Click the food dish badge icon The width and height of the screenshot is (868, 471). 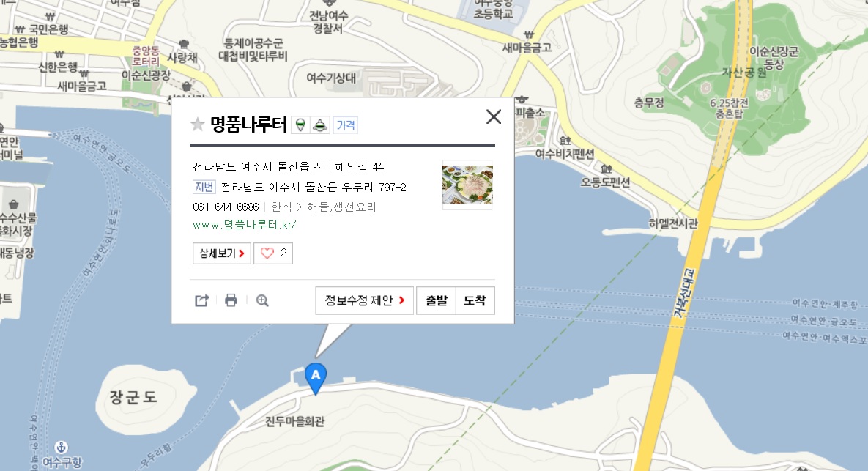point(319,125)
